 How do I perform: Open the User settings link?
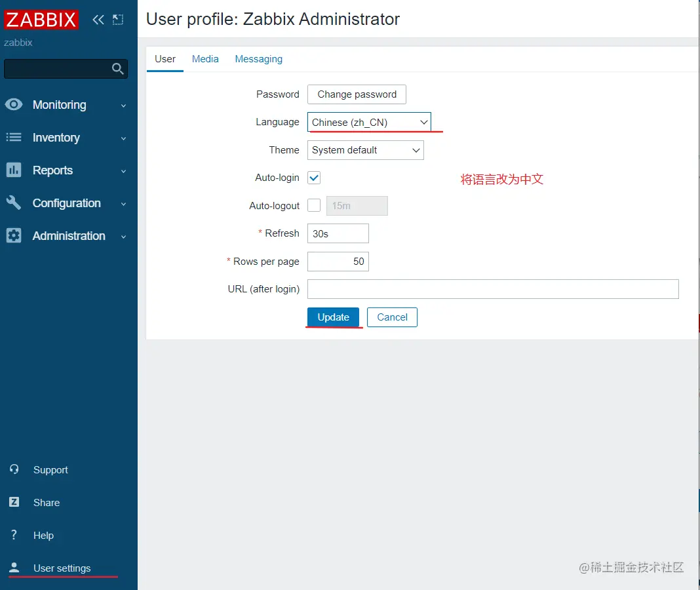(x=62, y=568)
